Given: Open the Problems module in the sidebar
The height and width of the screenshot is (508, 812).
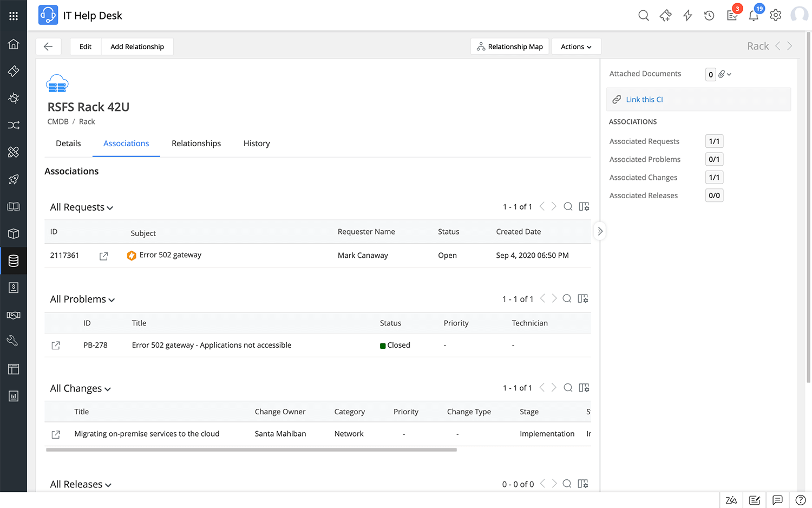Looking at the screenshot, I should [14, 98].
